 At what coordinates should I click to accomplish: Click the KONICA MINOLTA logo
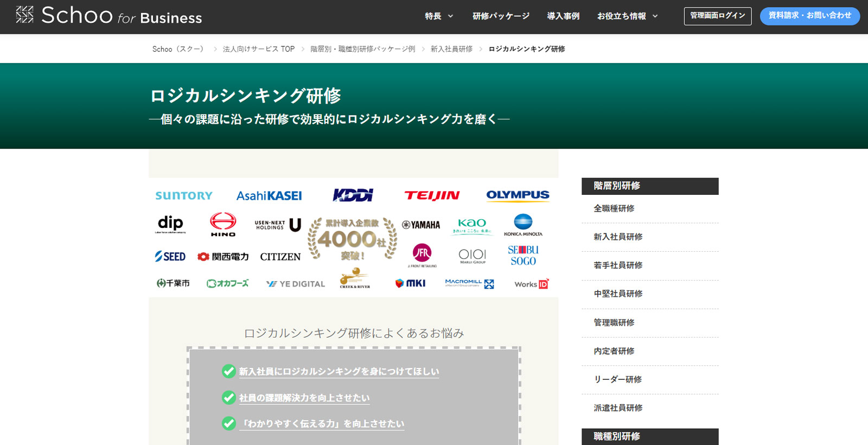pos(523,225)
